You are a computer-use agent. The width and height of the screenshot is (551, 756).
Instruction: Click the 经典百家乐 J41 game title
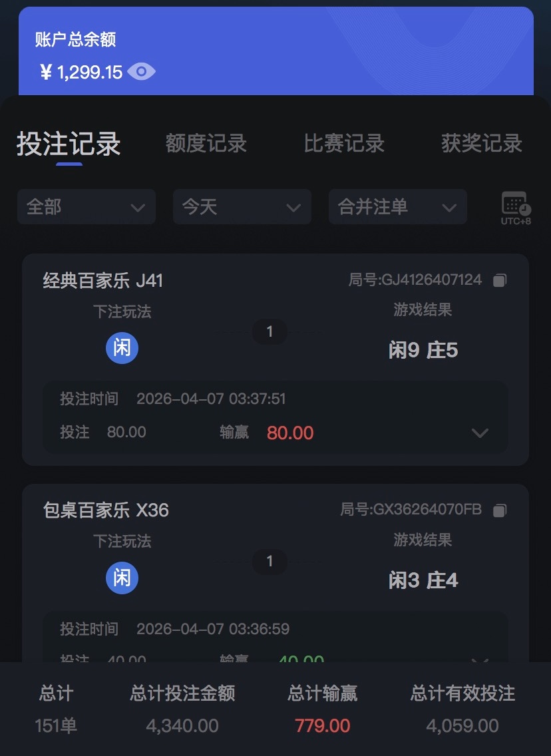[x=103, y=281]
